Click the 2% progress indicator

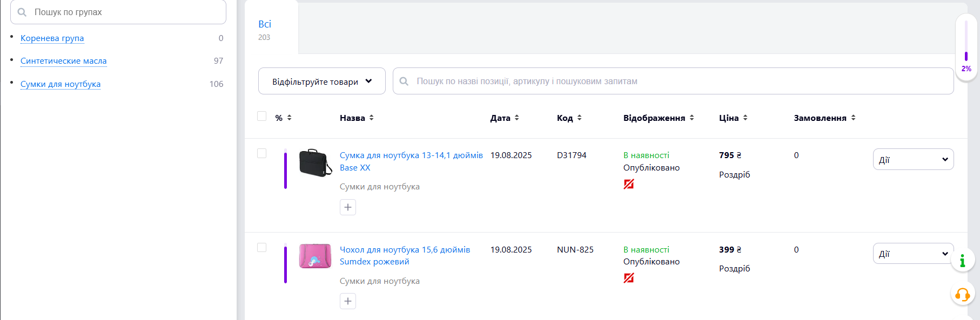[x=966, y=48]
